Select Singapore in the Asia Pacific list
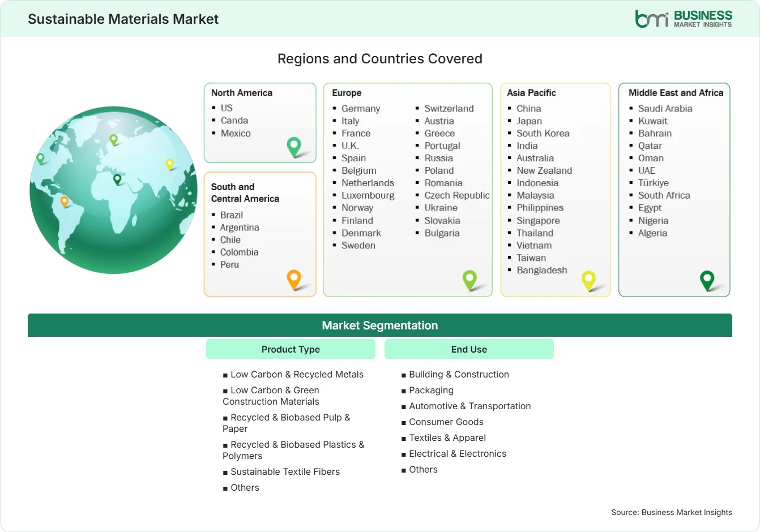Screen dimensions: 760x532 coord(538,221)
